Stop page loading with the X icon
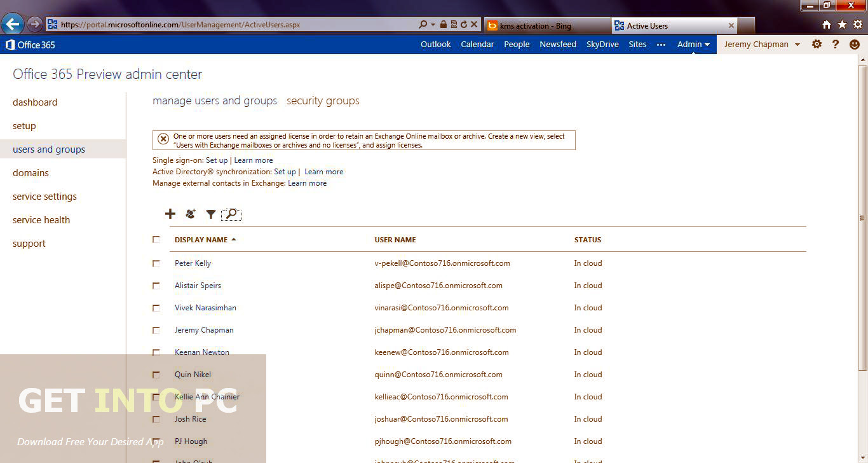Image resolution: width=868 pixels, height=463 pixels. pyautogui.click(x=474, y=25)
